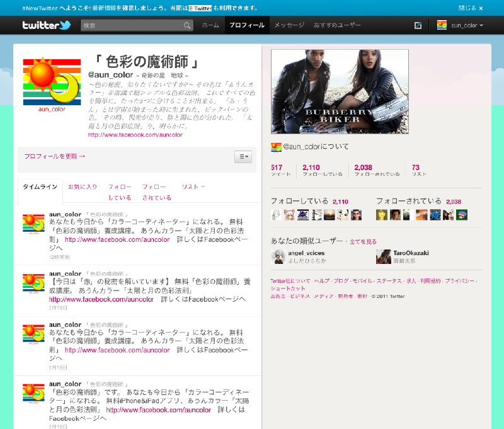
Task: Click the search magnifier icon
Action: coord(187,26)
